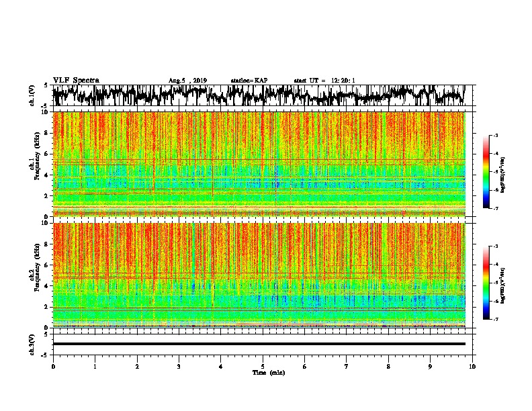
Task: Click the "Time (min)" axis title
Action: click(x=269, y=373)
